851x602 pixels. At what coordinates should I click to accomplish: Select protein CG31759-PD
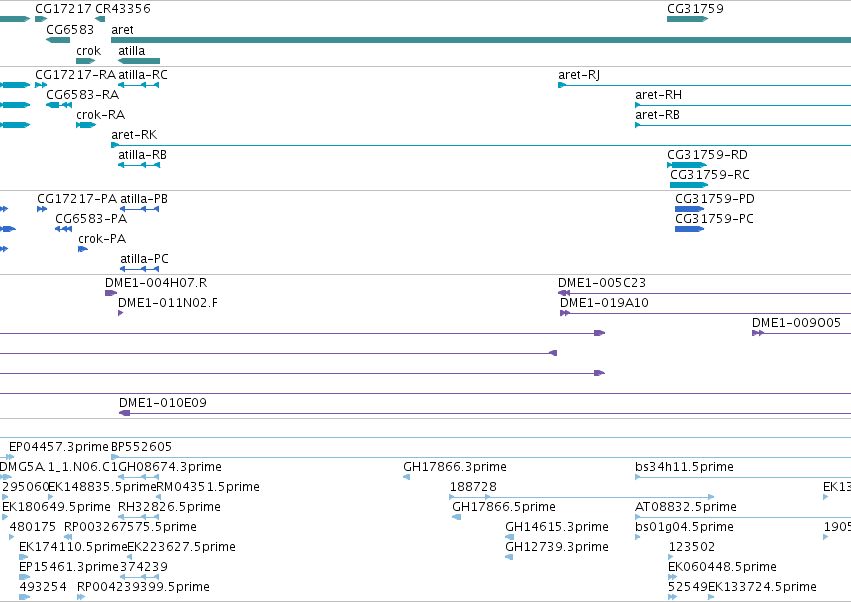coord(689,209)
